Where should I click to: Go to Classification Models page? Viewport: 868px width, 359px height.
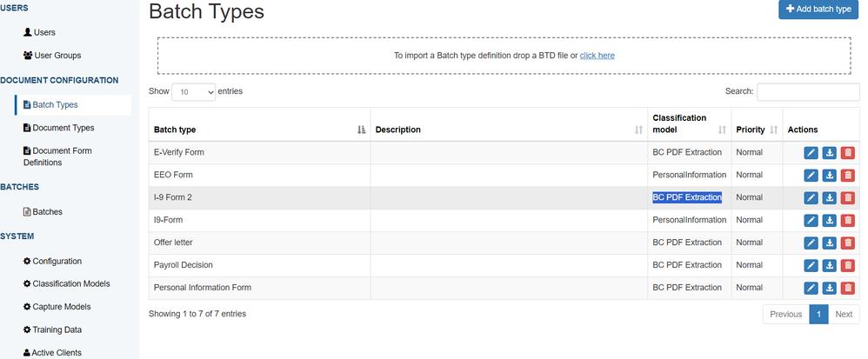click(x=70, y=284)
